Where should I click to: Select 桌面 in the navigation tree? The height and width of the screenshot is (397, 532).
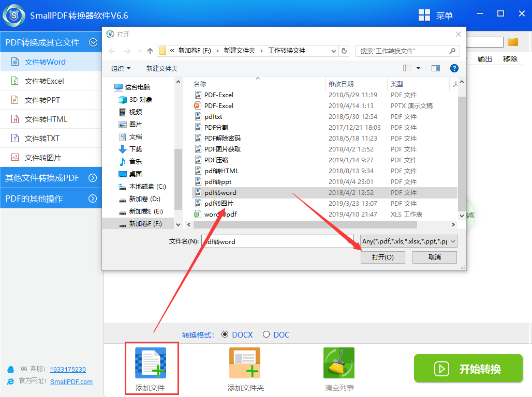[130, 174]
